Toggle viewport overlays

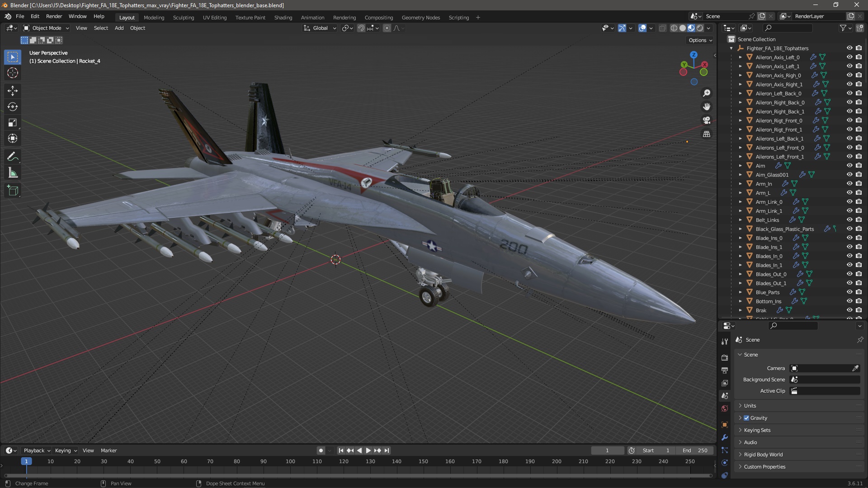point(642,28)
